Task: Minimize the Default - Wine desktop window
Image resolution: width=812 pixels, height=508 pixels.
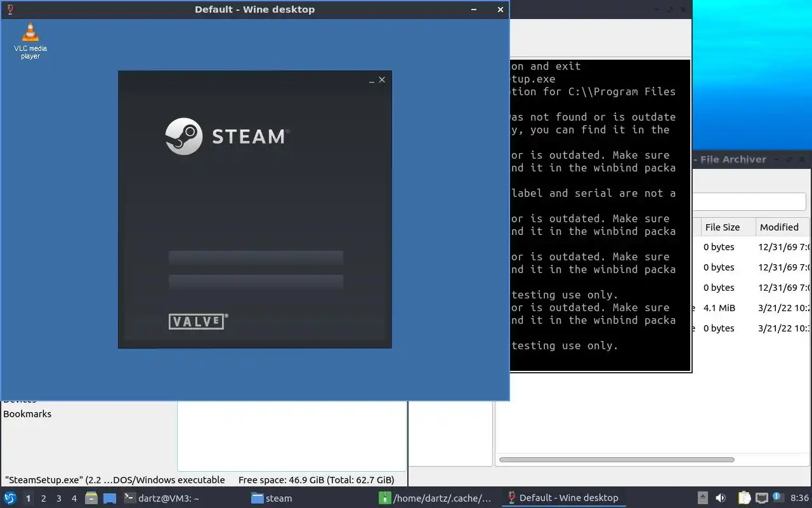Action: pyautogui.click(x=475, y=10)
